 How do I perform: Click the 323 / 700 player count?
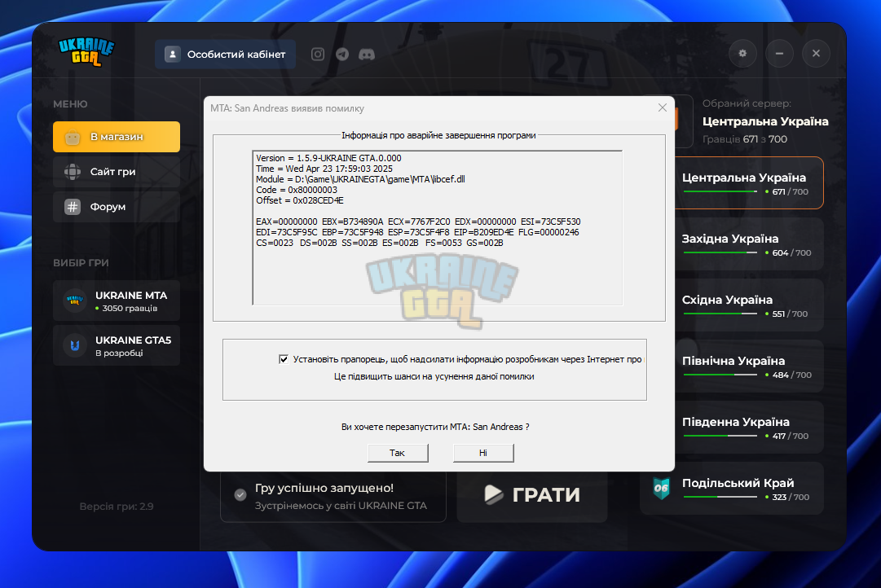pos(791,497)
